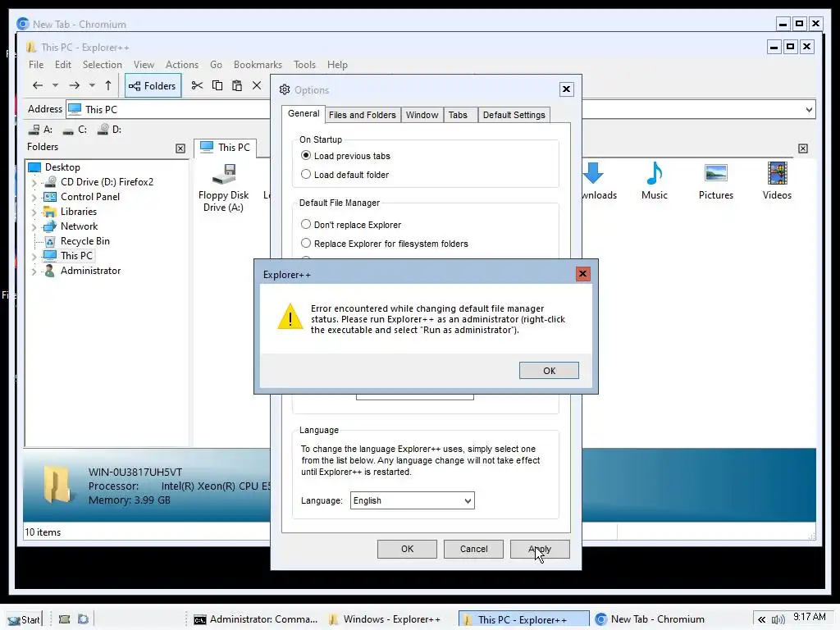
Task: Select Libraries in folder tree
Action: [78, 212]
